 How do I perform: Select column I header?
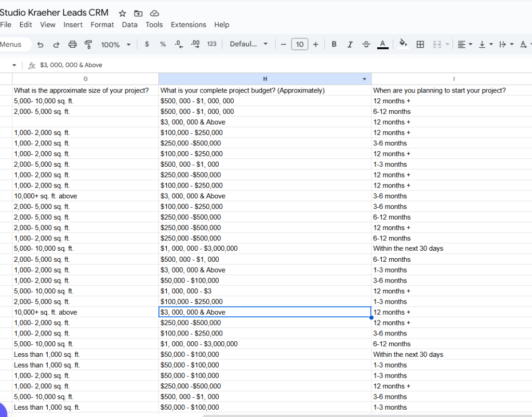point(454,79)
